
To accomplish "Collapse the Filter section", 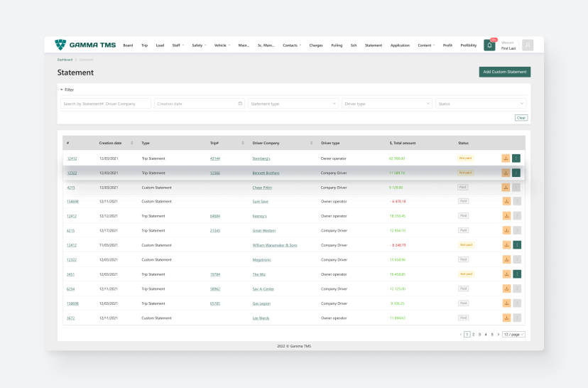I will point(62,90).
